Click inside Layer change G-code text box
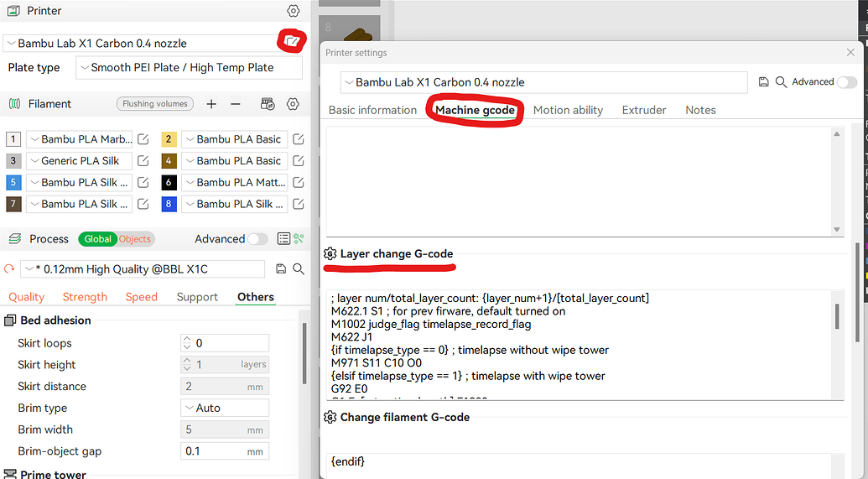This screenshot has height=479, width=868. (x=580, y=344)
